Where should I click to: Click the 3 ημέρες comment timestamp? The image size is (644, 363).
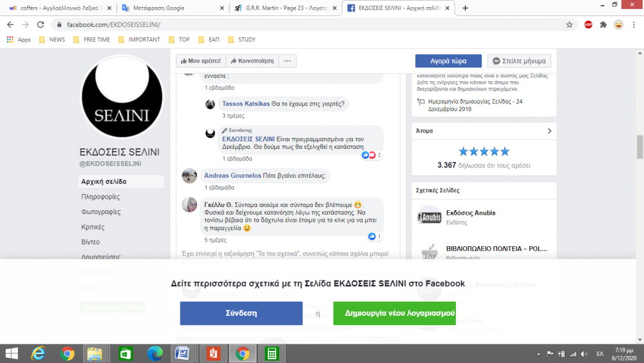[233, 116]
